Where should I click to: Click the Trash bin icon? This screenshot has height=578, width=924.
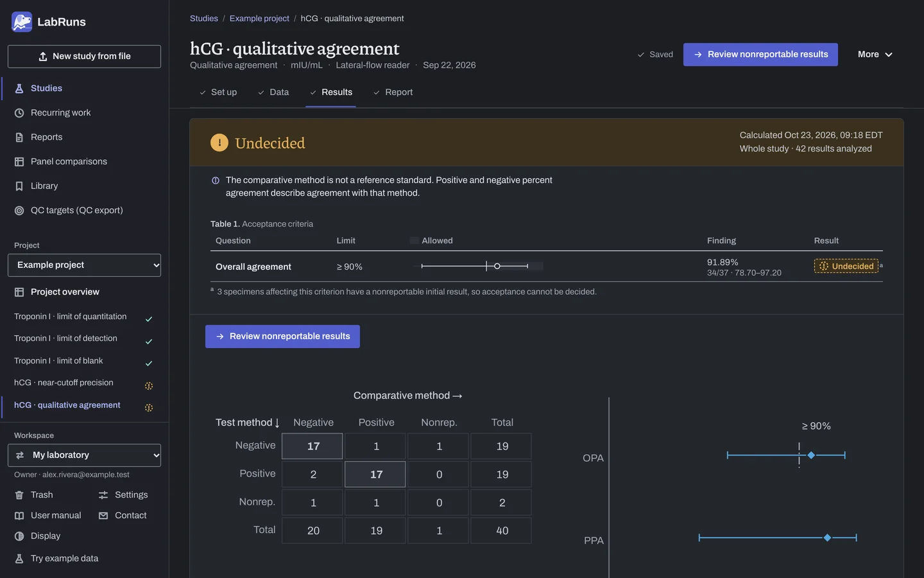[19, 495]
